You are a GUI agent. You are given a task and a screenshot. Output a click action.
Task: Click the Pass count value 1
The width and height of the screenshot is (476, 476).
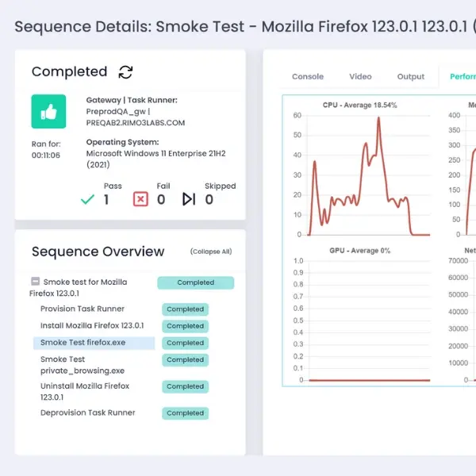click(x=106, y=199)
